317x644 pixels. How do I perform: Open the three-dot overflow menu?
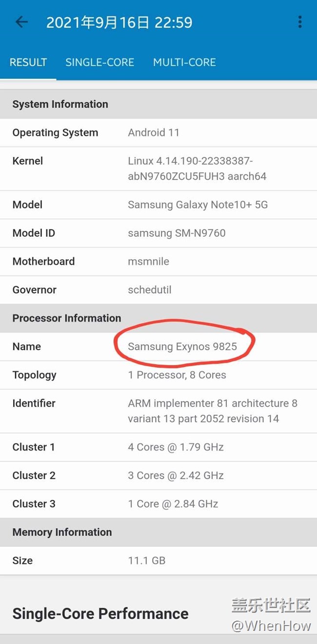click(299, 22)
